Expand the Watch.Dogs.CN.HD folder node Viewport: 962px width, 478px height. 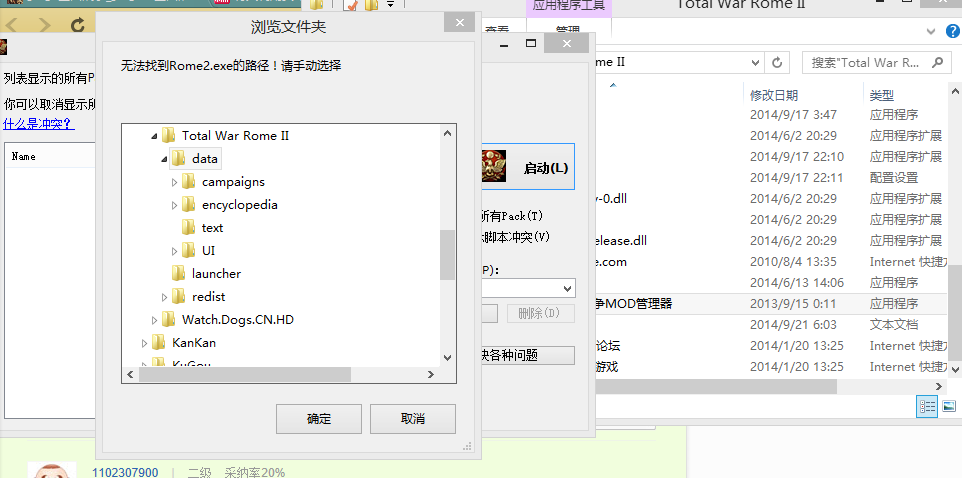coord(154,320)
